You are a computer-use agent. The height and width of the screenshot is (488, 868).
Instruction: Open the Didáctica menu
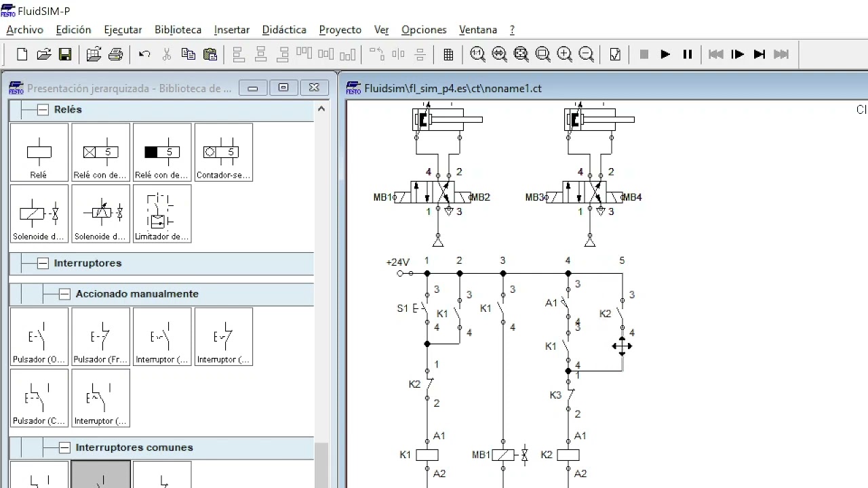tap(284, 30)
